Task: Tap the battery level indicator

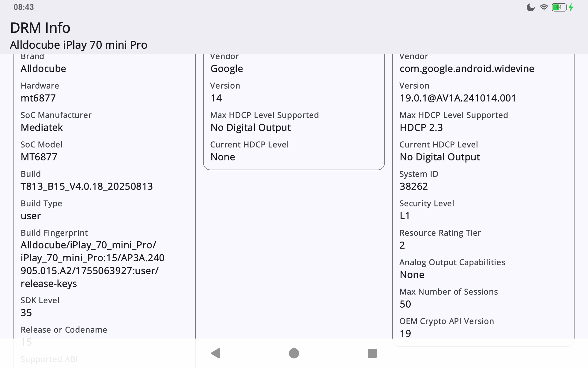Action: pos(559,7)
